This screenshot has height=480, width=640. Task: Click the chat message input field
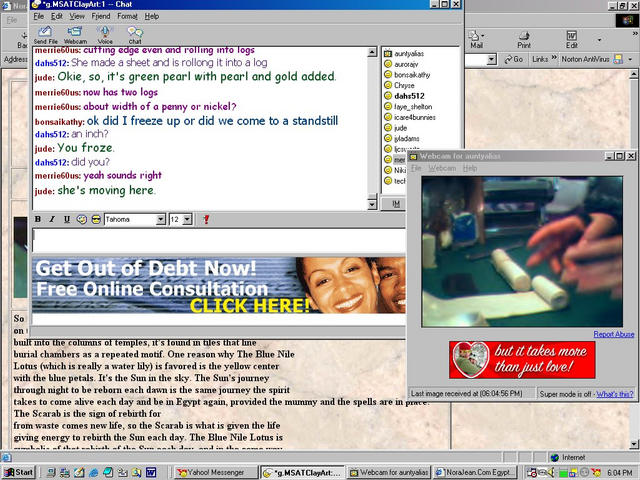[219, 240]
